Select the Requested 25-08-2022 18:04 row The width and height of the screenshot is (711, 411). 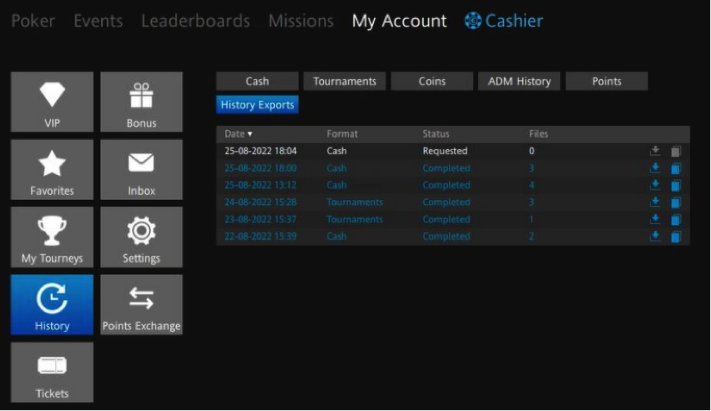400,151
